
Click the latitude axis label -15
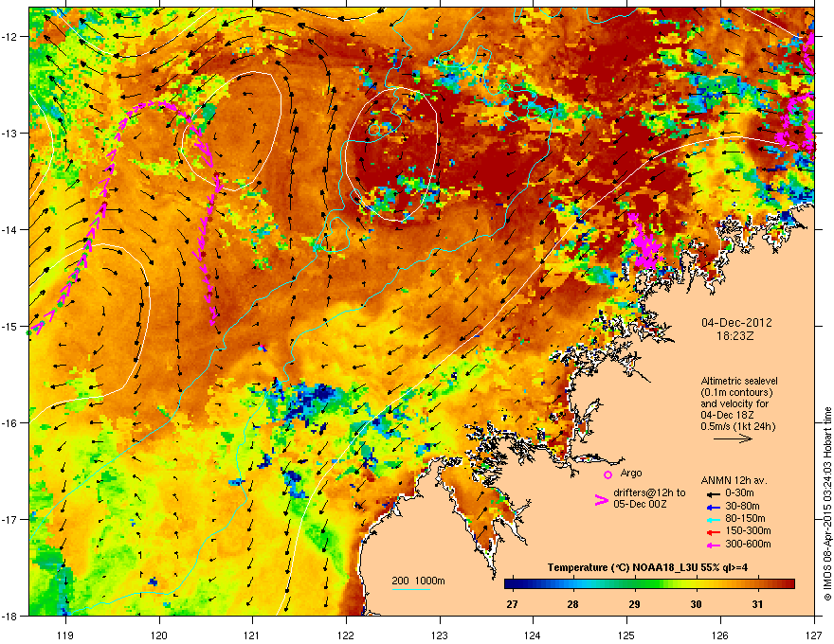(9, 326)
